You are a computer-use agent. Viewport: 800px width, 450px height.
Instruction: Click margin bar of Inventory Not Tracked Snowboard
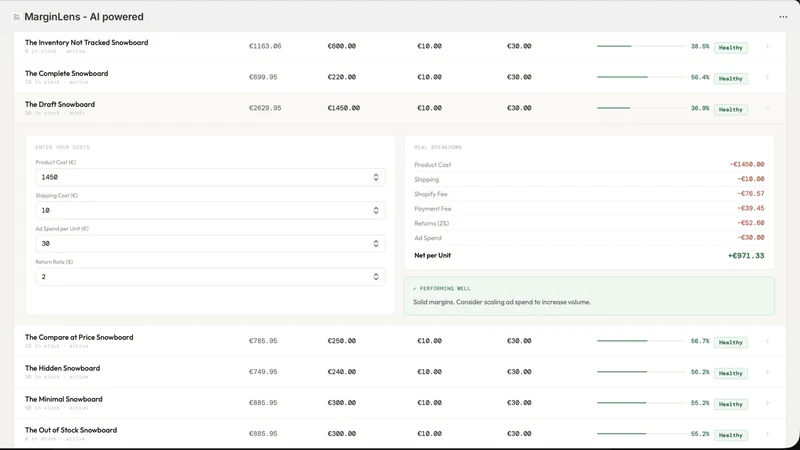[641, 46]
